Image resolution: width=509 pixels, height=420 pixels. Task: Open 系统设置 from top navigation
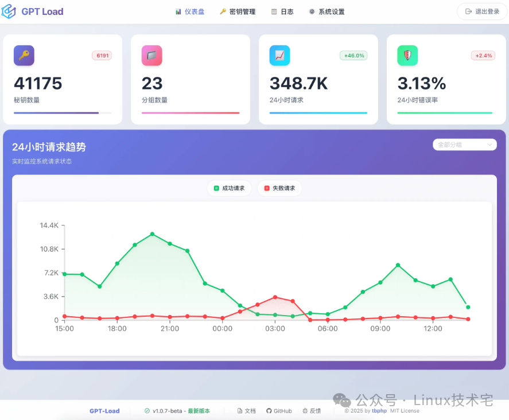(326, 11)
